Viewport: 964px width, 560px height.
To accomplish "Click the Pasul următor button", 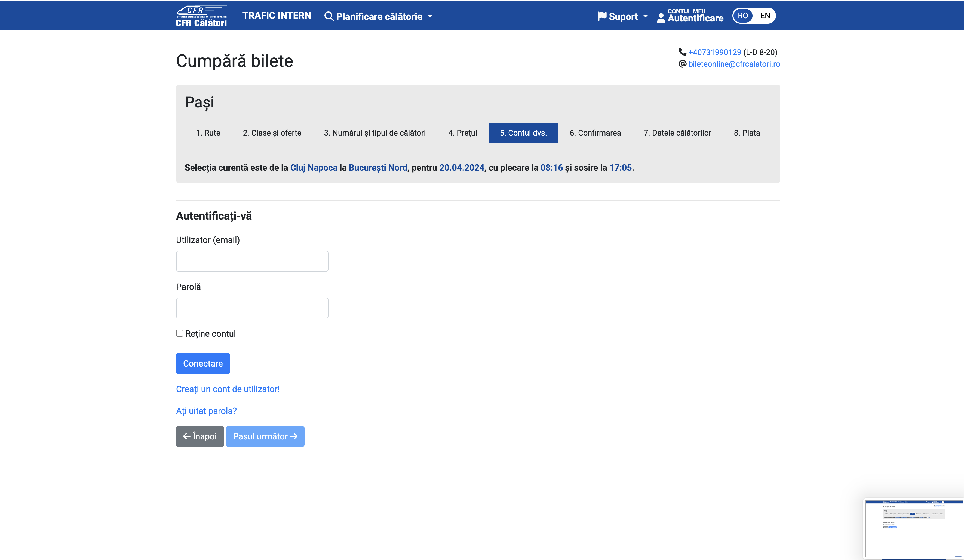I will click(x=265, y=436).
